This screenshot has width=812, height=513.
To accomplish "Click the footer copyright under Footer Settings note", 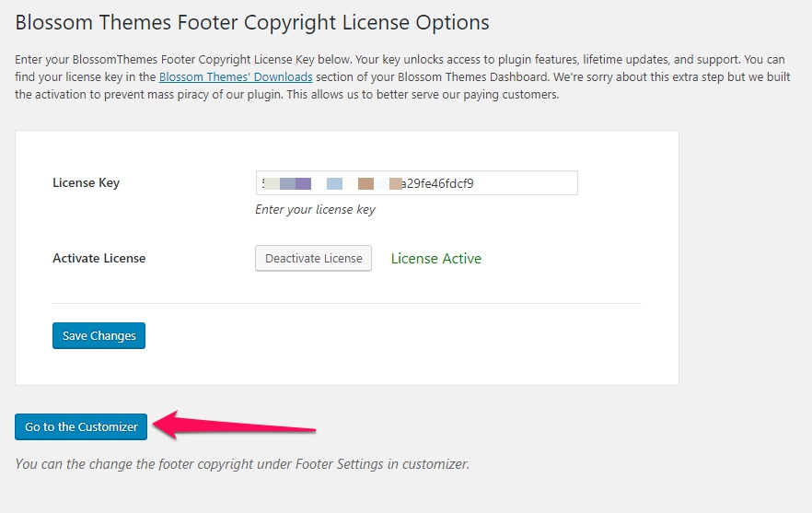I will (242, 464).
